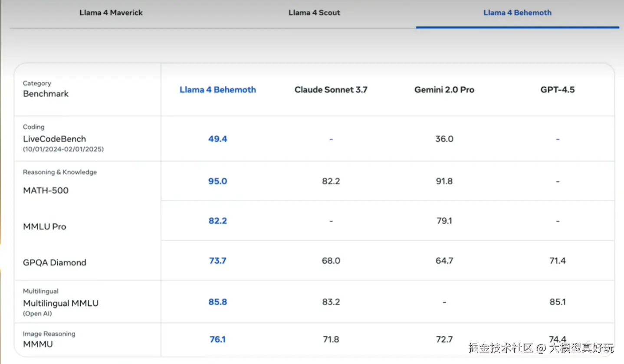Click Behemoth's 49.4 LiveCodeBench score
624x364 pixels.
(x=217, y=139)
